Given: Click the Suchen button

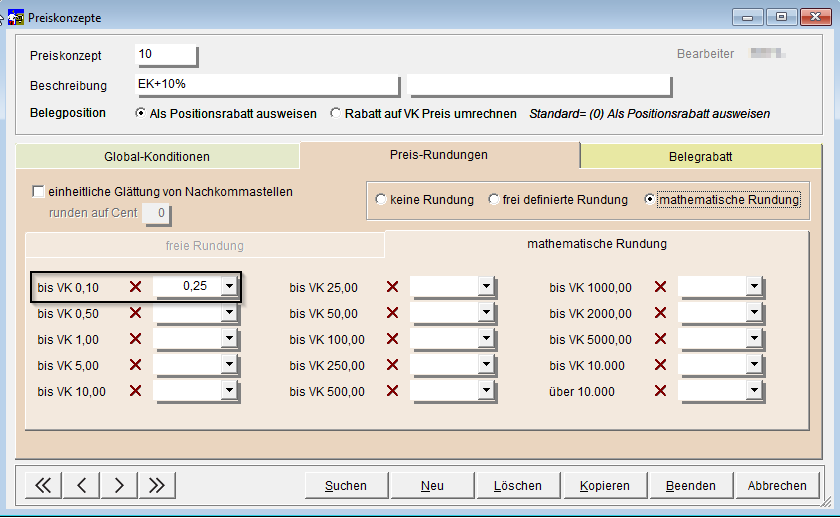Looking at the screenshot, I should (x=346, y=485).
